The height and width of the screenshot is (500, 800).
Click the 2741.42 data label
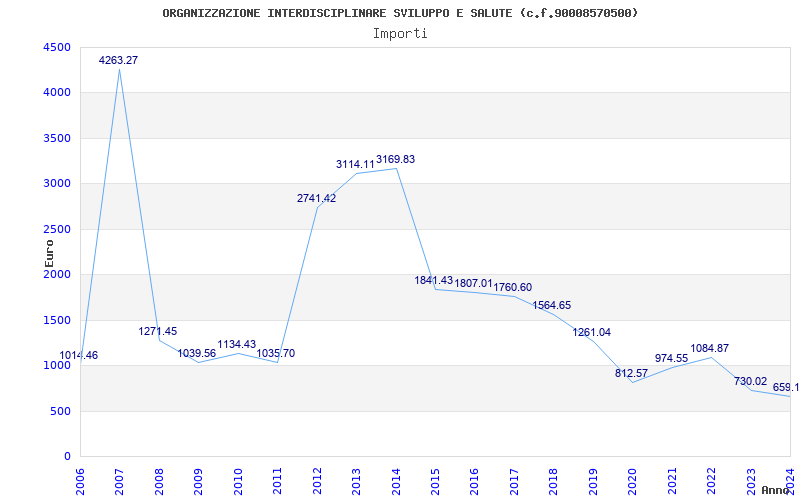pos(316,198)
